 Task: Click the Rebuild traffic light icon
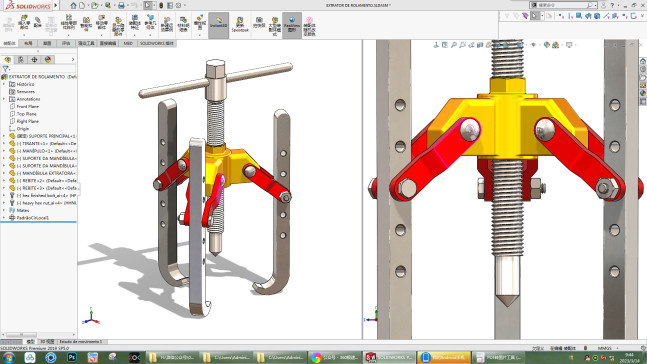click(161, 5)
